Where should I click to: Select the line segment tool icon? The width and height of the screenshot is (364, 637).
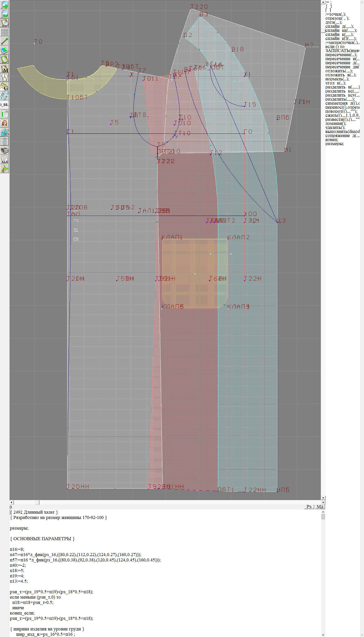[x=5, y=41]
